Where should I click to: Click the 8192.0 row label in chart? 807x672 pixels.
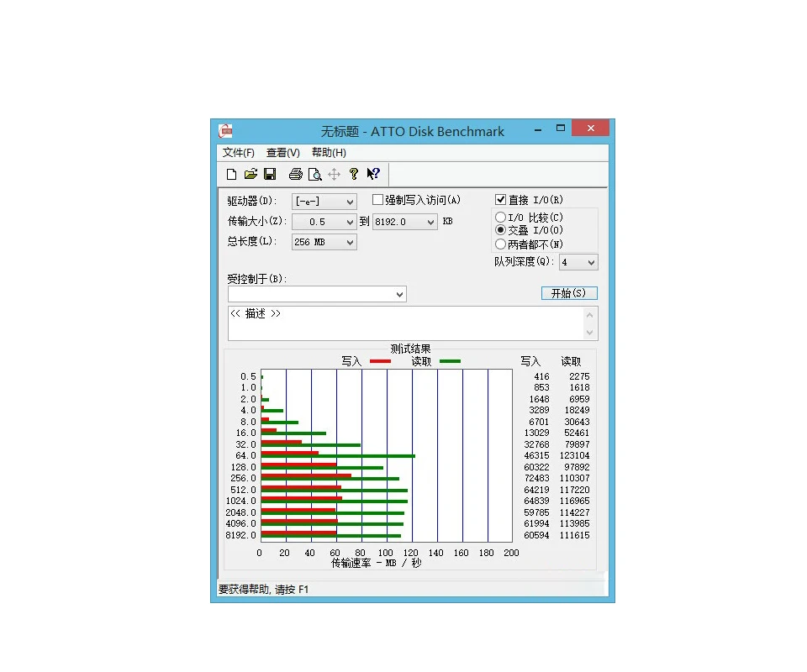coord(241,535)
